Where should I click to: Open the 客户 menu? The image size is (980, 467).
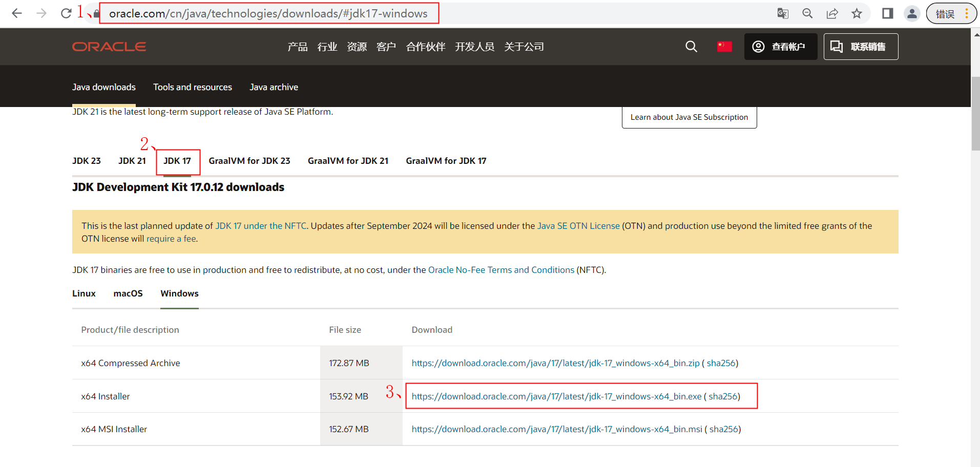[x=386, y=47]
